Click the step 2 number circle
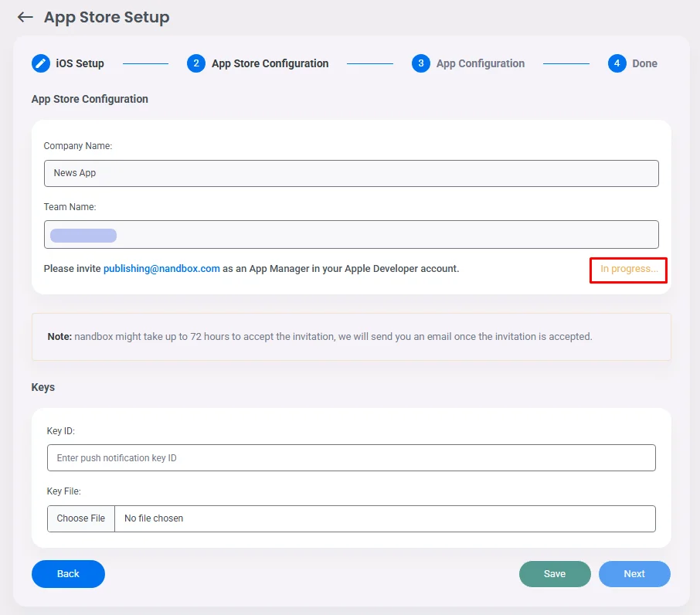 (x=196, y=63)
